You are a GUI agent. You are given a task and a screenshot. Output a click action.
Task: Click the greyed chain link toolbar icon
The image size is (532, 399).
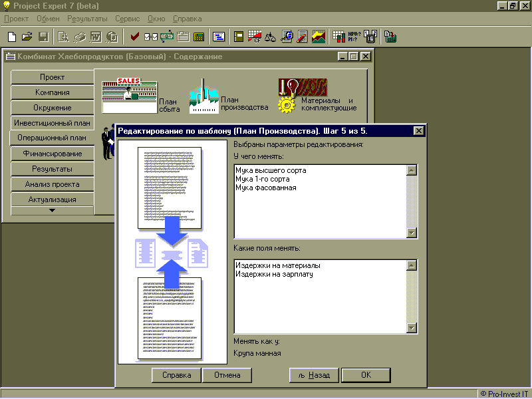79,37
